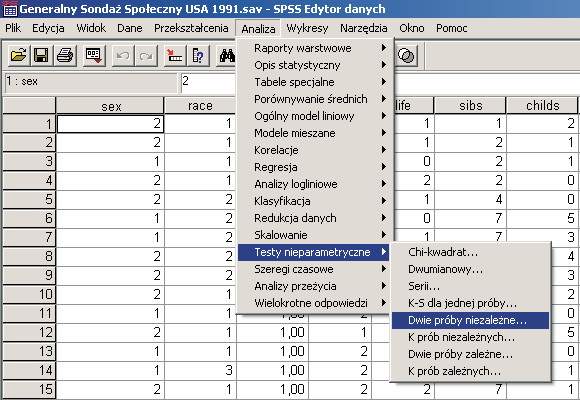Viewport: 580px width, 400px height.
Task: Save data with the floppy disk icon
Action: [x=41, y=56]
